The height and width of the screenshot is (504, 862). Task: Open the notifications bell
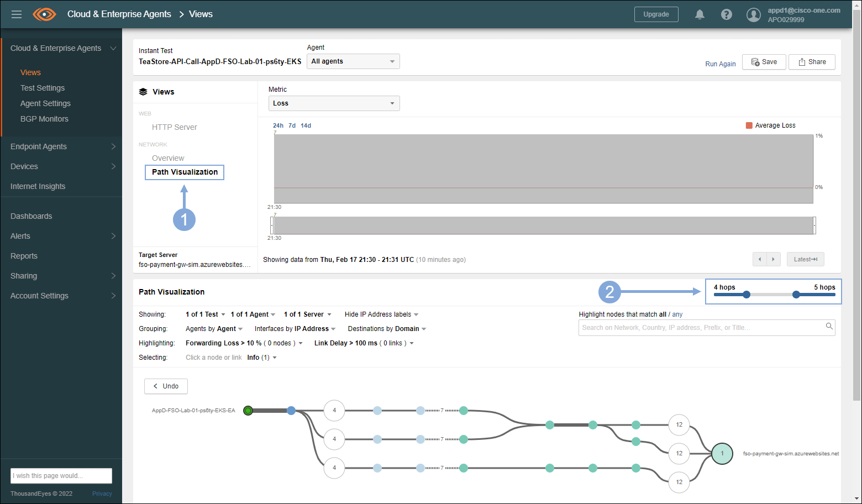point(700,14)
